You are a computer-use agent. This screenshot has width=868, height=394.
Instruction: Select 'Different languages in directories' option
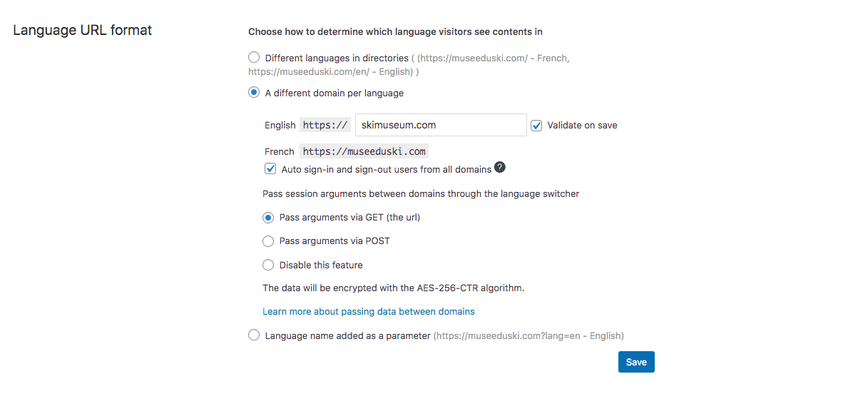tap(254, 57)
